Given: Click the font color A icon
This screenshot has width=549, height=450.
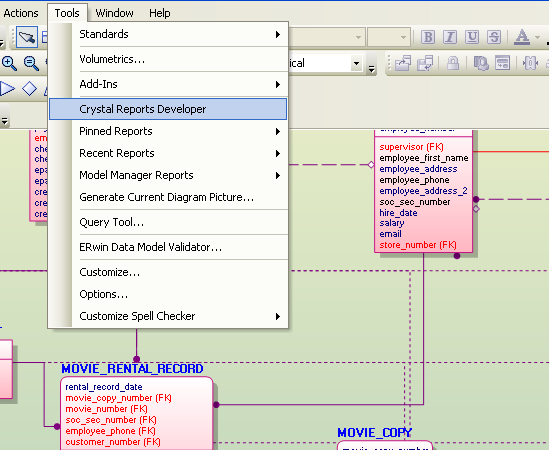Looking at the screenshot, I should tap(522, 37).
